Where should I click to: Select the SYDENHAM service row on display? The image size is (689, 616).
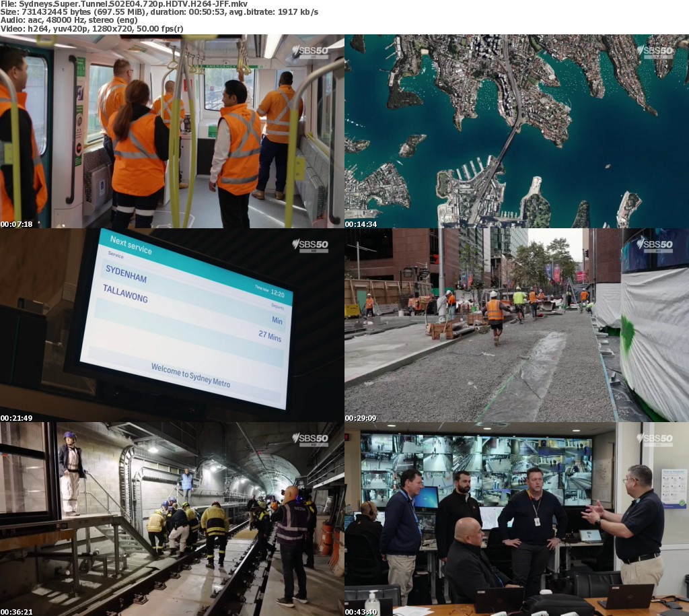pos(126,278)
